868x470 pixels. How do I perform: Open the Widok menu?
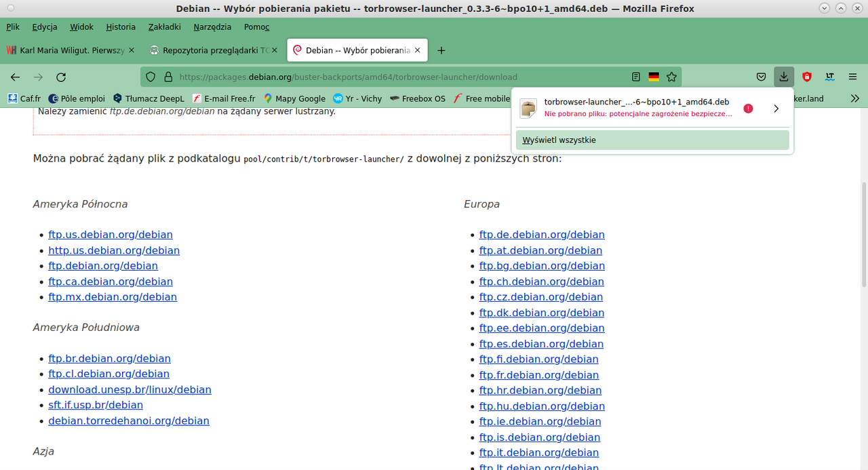click(x=81, y=27)
